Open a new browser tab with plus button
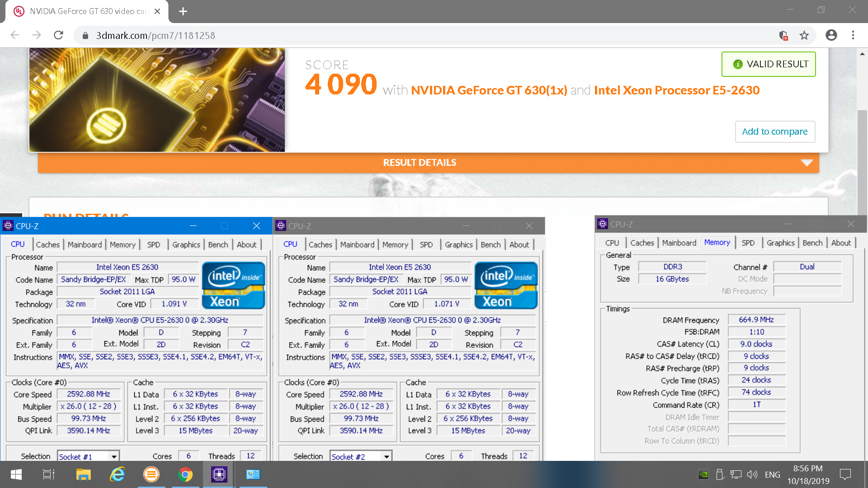Image resolution: width=868 pixels, height=488 pixels. (x=183, y=11)
